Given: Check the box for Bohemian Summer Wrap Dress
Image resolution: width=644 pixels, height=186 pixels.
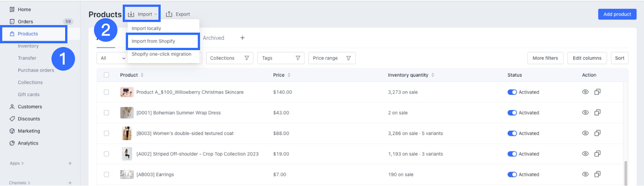Looking at the screenshot, I should [106, 113].
